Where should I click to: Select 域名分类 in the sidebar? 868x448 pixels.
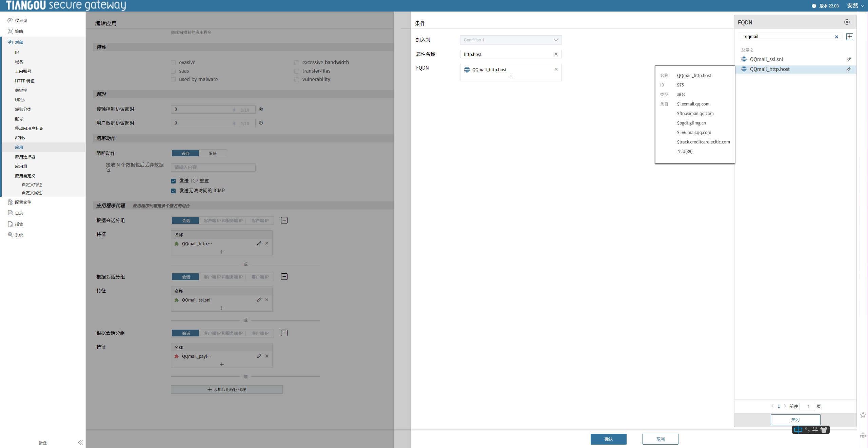[x=23, y=109]
